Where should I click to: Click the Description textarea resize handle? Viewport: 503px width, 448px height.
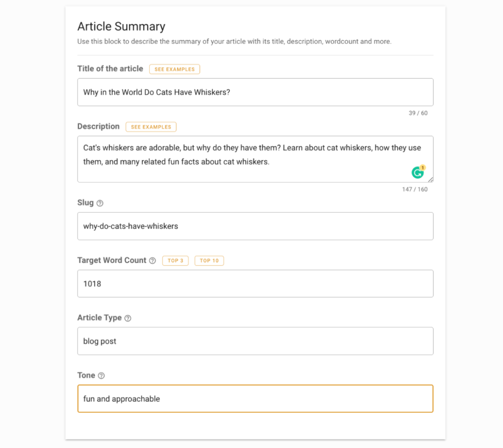pyautogui.click(x=430, y=180)
